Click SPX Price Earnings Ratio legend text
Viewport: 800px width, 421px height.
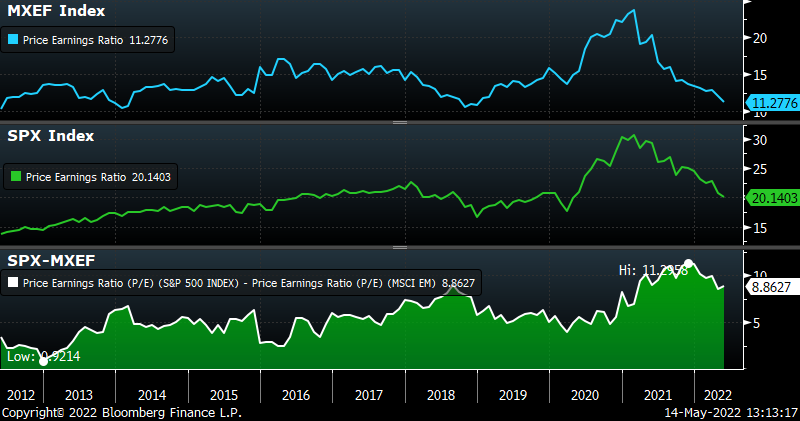(x=88, y=177)
